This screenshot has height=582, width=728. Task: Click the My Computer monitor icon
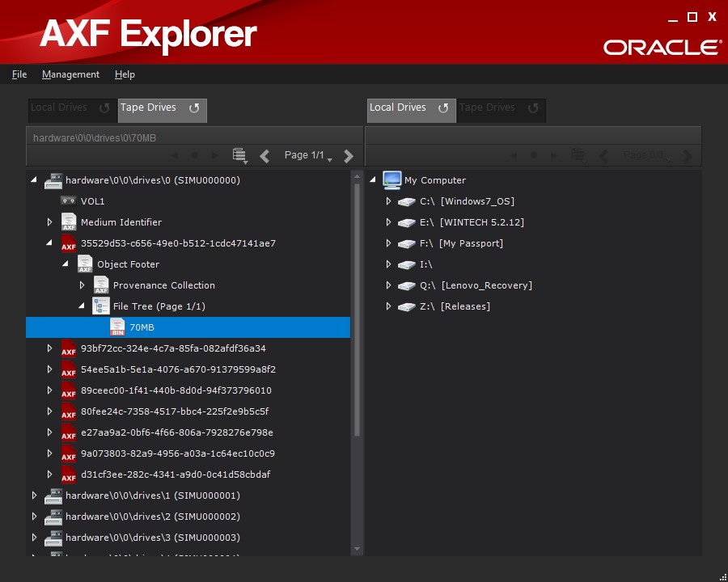click(x=392, y=180)
